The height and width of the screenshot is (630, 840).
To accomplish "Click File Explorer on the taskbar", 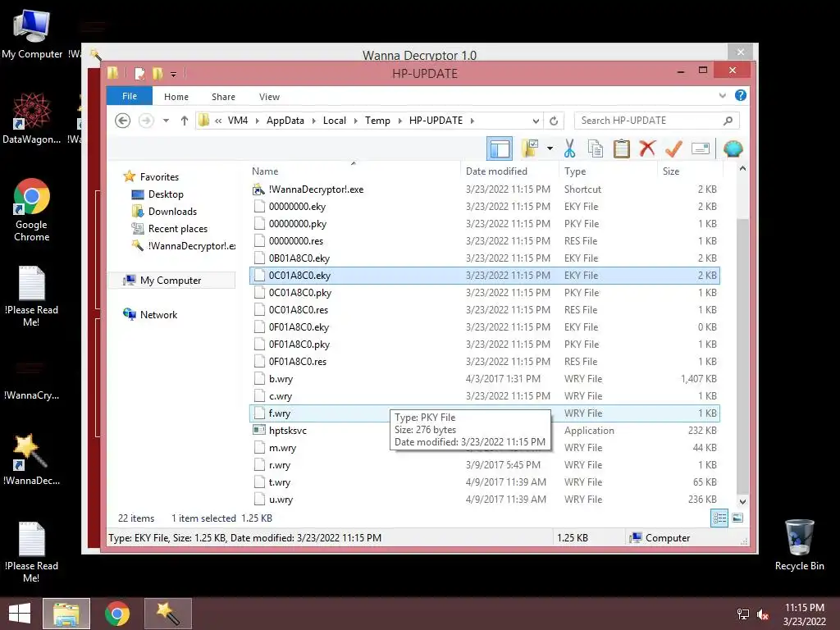I will click(x=66, y=614).
